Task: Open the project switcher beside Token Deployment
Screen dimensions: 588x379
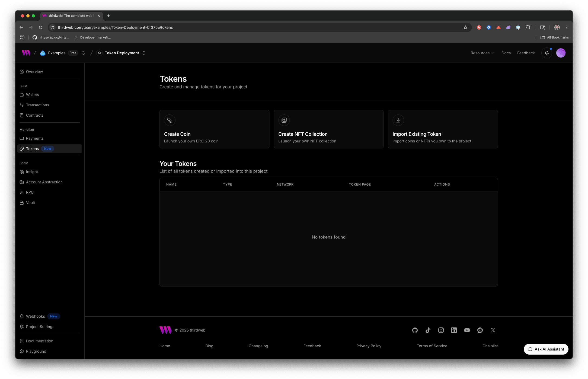Action: point(144,53)
